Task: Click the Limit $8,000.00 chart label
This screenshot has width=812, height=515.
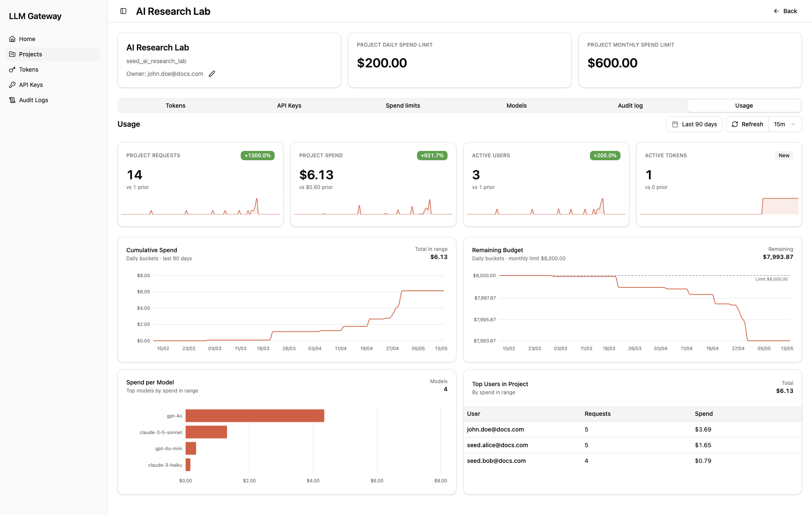Action: (x=771, y=279)
